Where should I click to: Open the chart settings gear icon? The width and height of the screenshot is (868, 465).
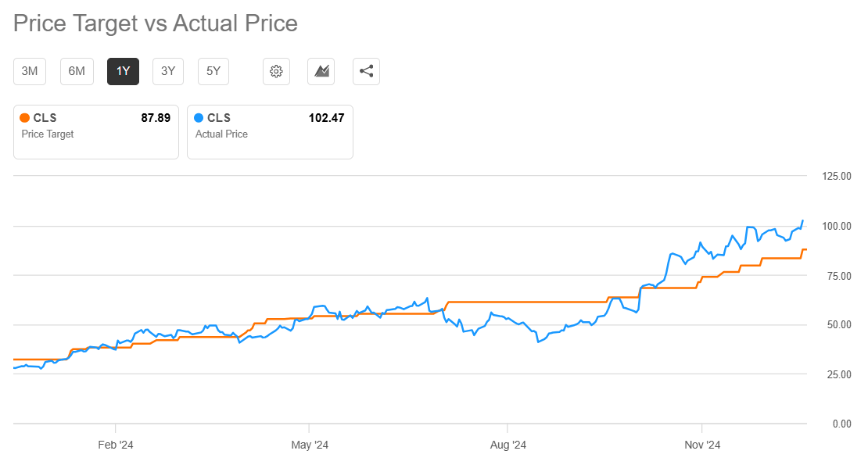[276, 71]
